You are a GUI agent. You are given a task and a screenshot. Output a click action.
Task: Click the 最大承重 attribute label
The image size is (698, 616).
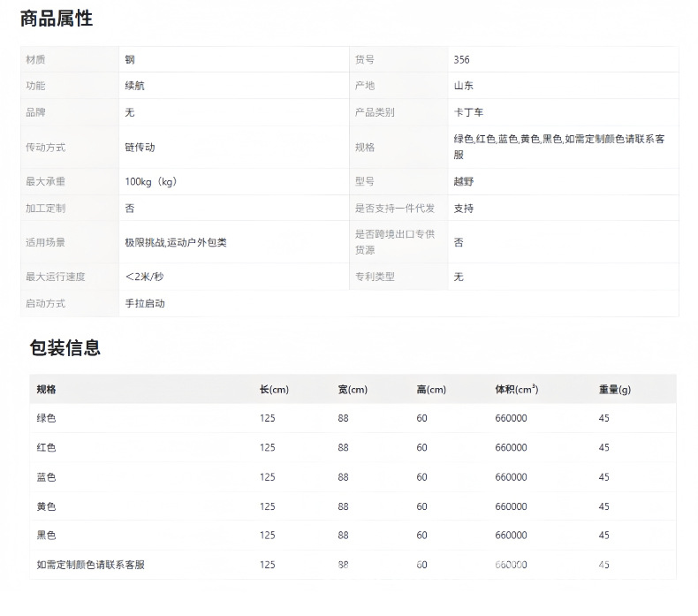pyautogui.click(x=45, y=181)
